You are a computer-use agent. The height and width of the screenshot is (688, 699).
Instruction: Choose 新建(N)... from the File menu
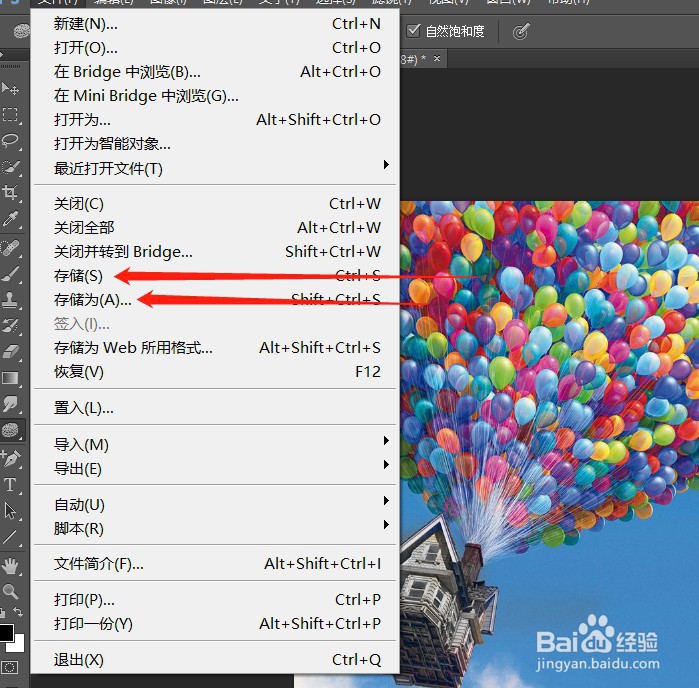(x=215, y=24)
